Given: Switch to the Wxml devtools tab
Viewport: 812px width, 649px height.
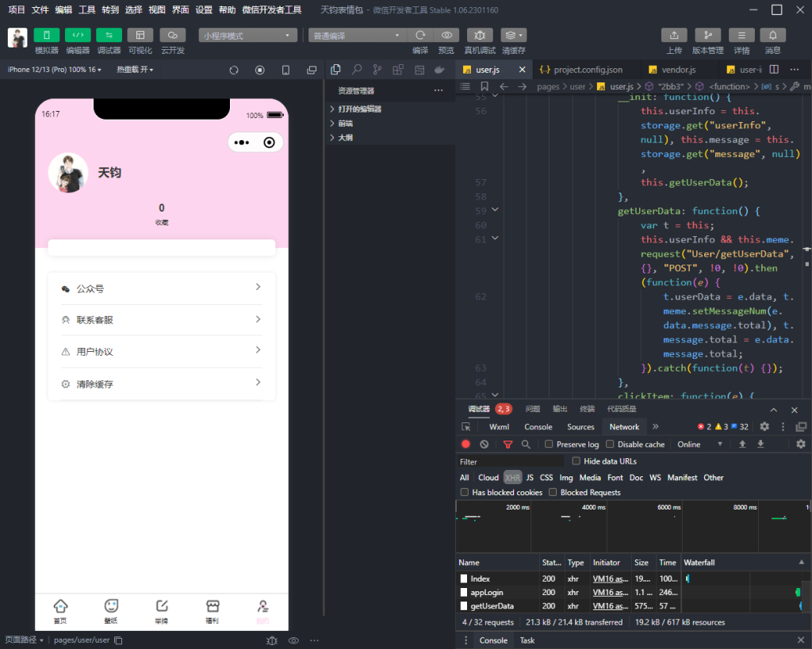Looking at the screenshot, I should [x=500, y=427].
